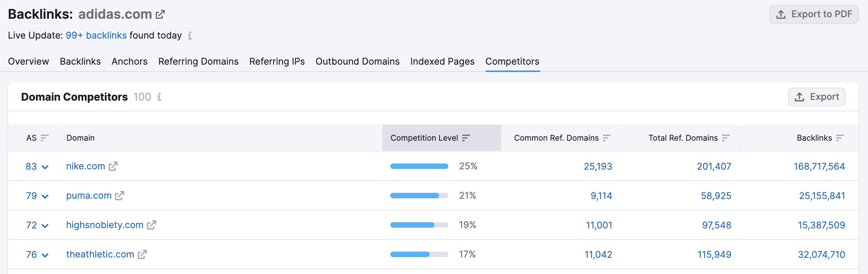The image size is (868, 274).
Task: Click info icon next to Live Update
Action: point(190,36)
